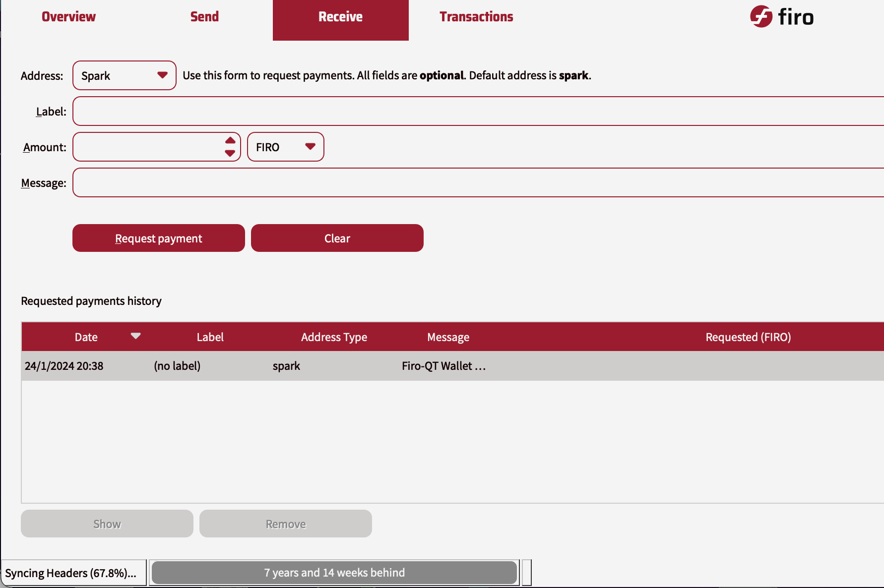This screenshot has height=588, width=884.
Task: Decrease amount with down arrow
Action: 230,153
